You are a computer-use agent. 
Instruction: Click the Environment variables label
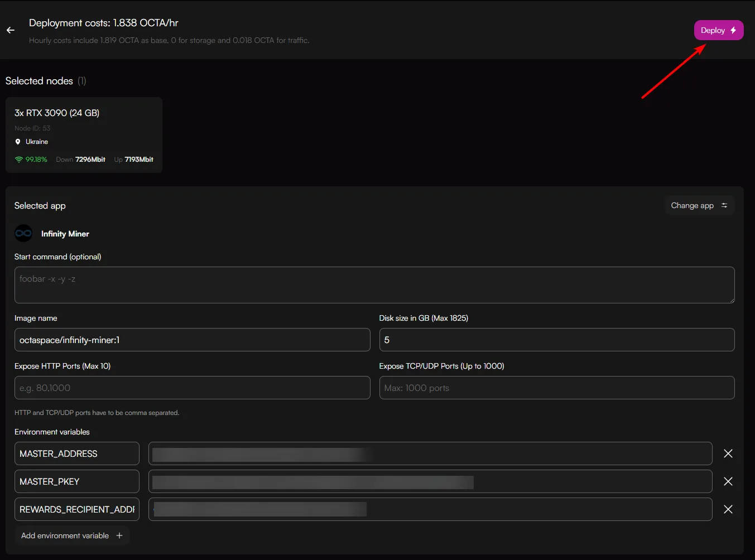pos(52,432)
